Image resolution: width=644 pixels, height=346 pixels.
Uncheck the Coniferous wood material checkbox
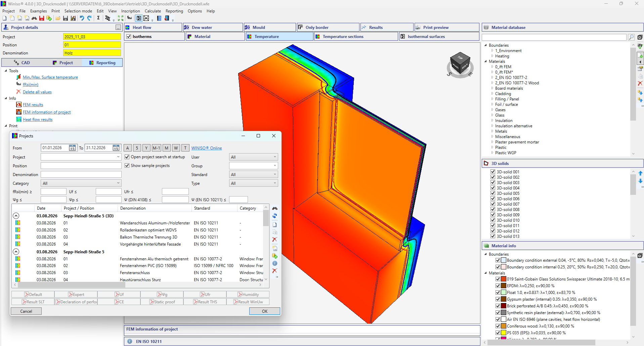tap(498, 326)
